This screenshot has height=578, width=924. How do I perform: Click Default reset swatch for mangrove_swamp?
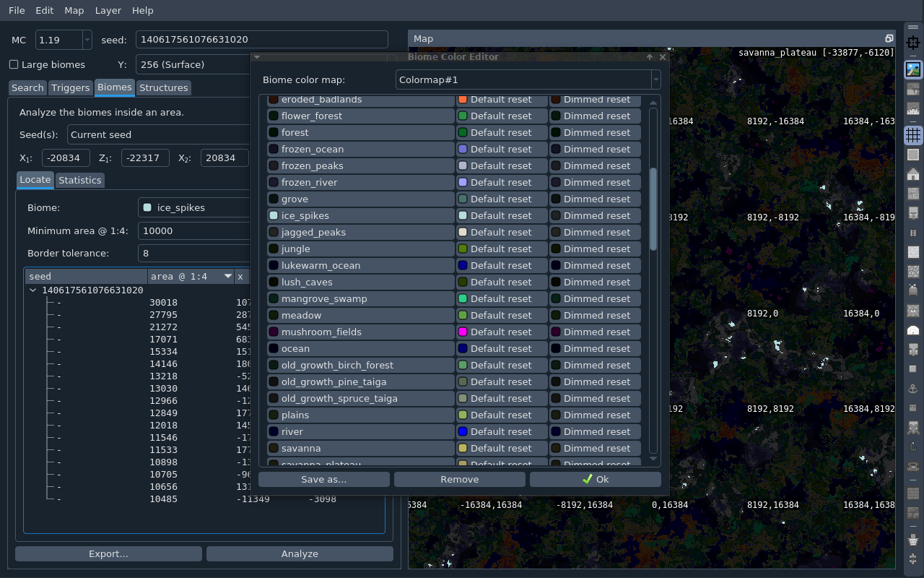pyautogui.click(x=502, y=298)
